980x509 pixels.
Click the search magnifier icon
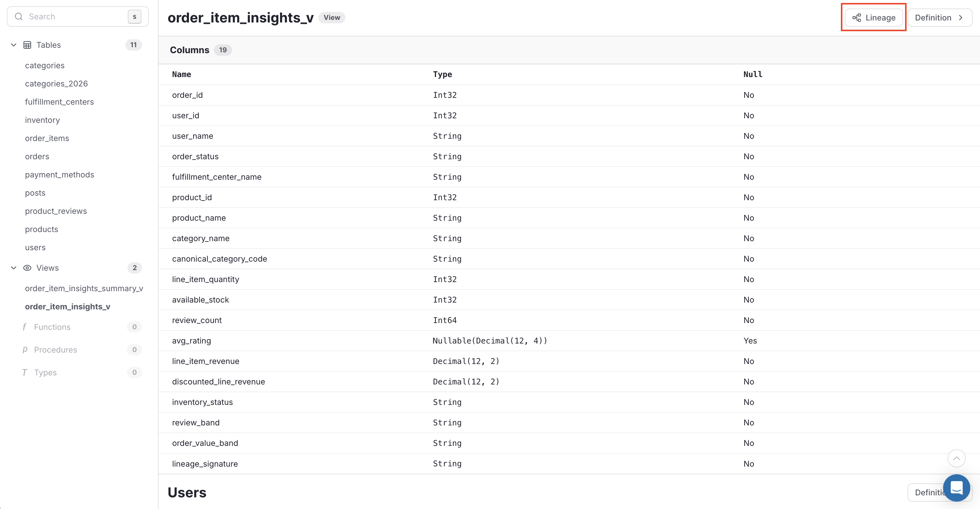tap(19, 16)
